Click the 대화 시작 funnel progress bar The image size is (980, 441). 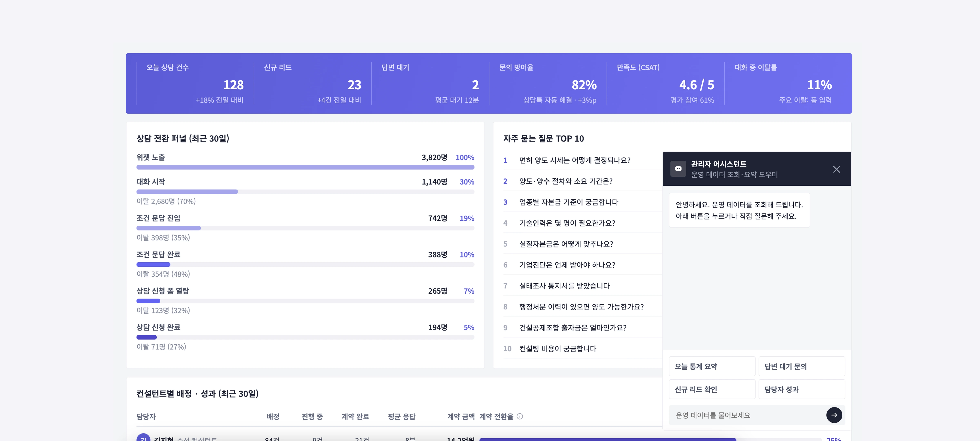point(305,192)
